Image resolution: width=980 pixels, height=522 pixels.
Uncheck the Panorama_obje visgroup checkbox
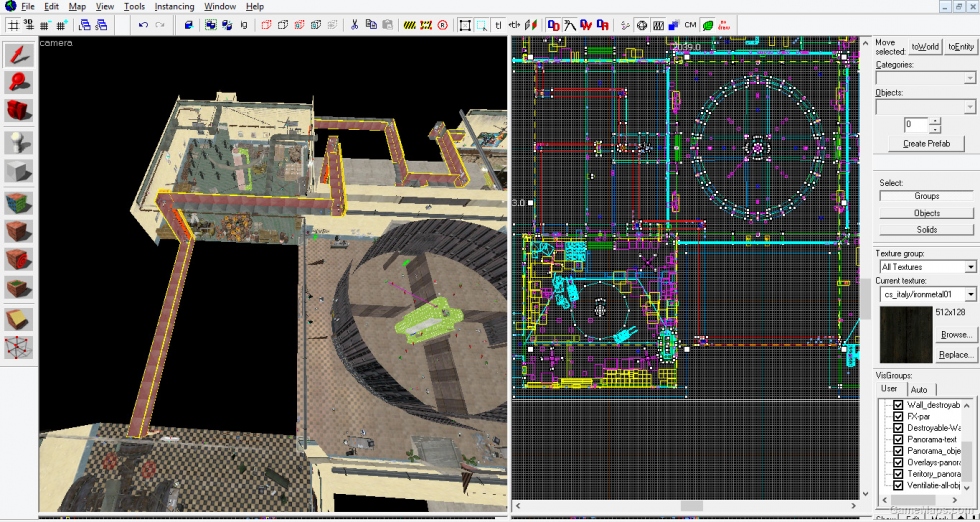[898, 451]
